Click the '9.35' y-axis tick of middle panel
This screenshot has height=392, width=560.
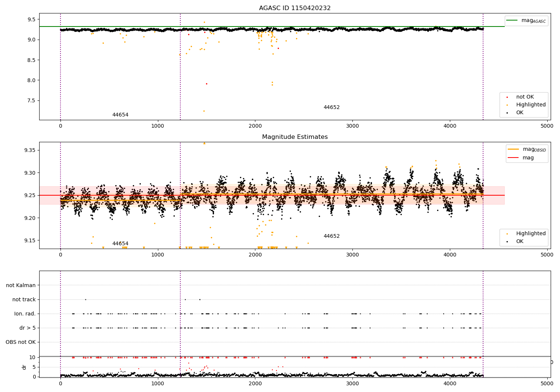click(x=30, y=150)
